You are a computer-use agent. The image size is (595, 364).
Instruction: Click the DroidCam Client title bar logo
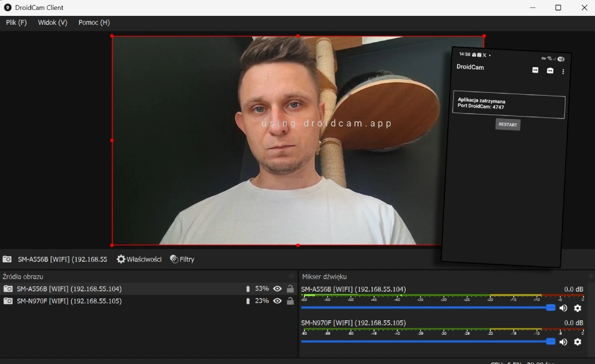(x=7, y=7)
